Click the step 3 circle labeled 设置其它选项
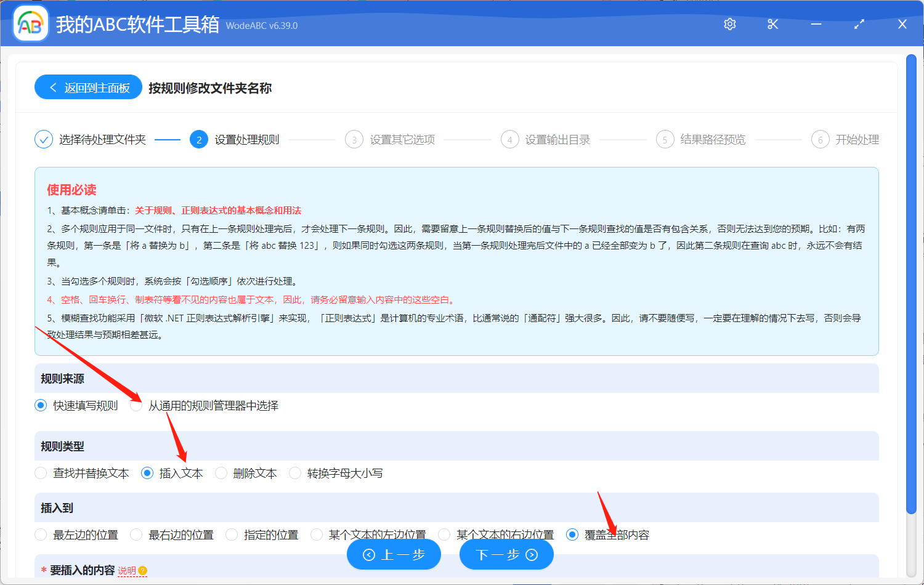Screen dimensions: 924x585 click(354, 140)
